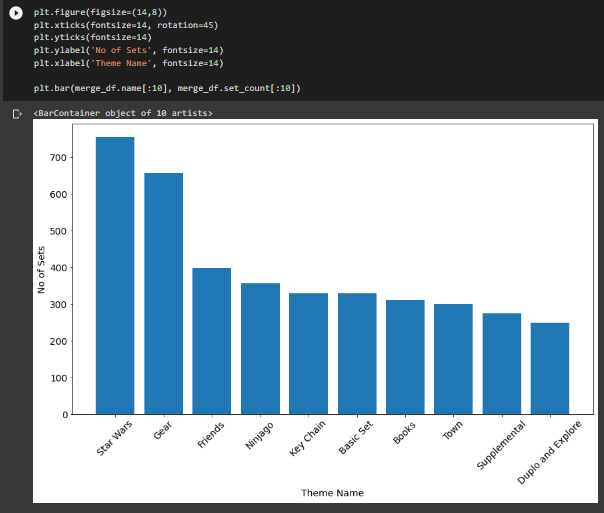This screenshot has width=604, height=513.
Task: Click the Town bar in chart
Action: coord(453,359)
